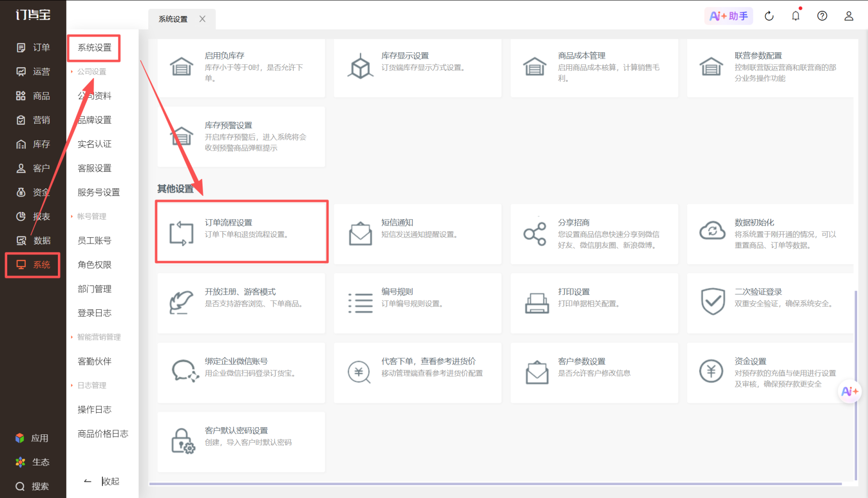Screen dimensions: 868x498
Task: Open 营销 in the left sidebar
Action: pyautogui.click(x=33, y=120)
